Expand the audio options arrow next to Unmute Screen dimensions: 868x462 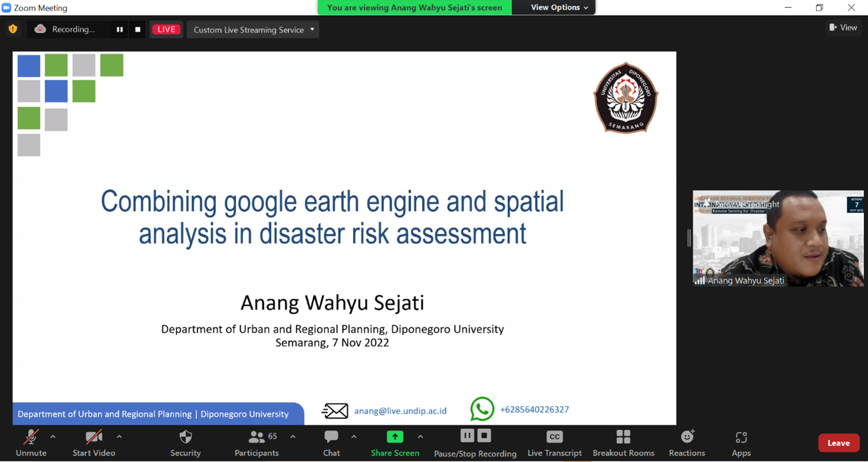click(53, 437)
